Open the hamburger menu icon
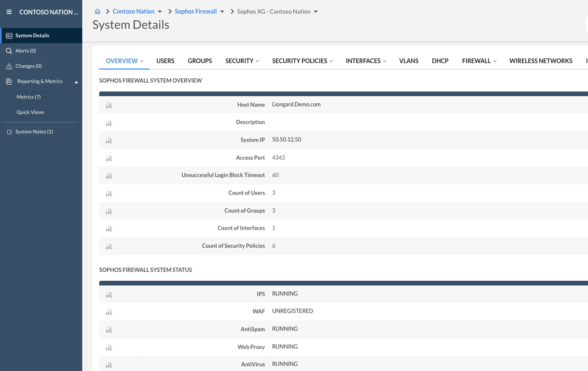 [9, 12]
